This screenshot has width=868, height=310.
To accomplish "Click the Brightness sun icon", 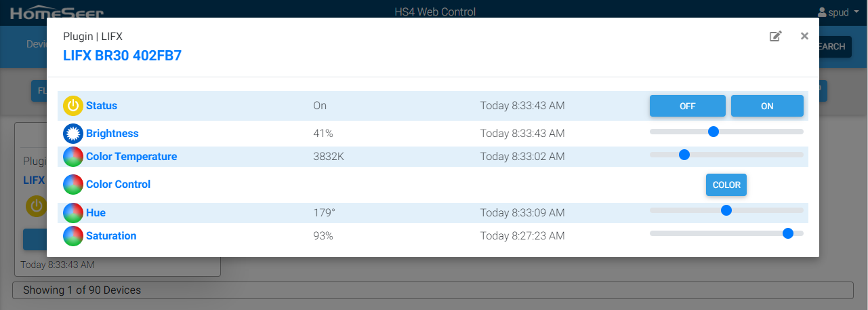I will [x=73, y=134].
